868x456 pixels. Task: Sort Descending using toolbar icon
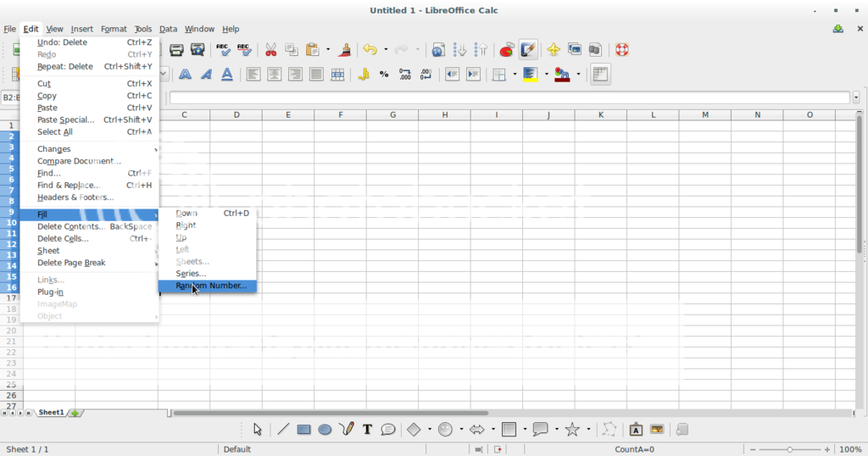click(x=481, y=50)
